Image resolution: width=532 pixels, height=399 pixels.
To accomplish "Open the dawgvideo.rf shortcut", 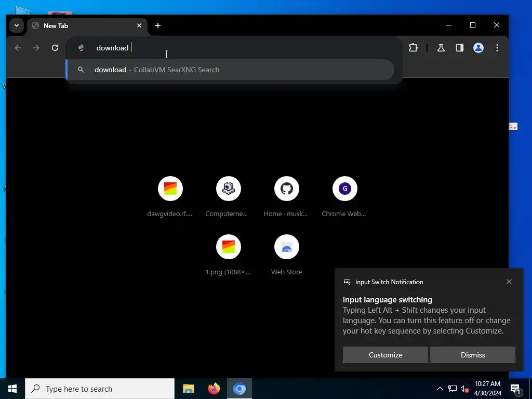I will point(170,197).
